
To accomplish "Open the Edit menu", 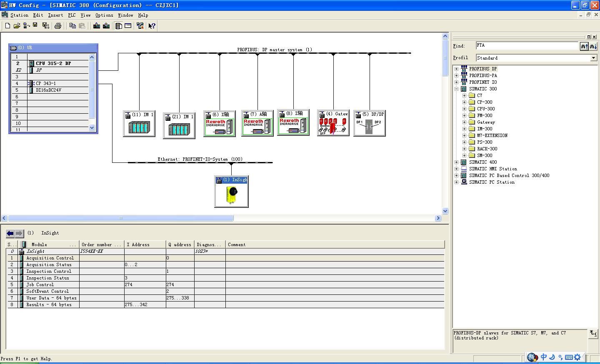I will 38,15.
